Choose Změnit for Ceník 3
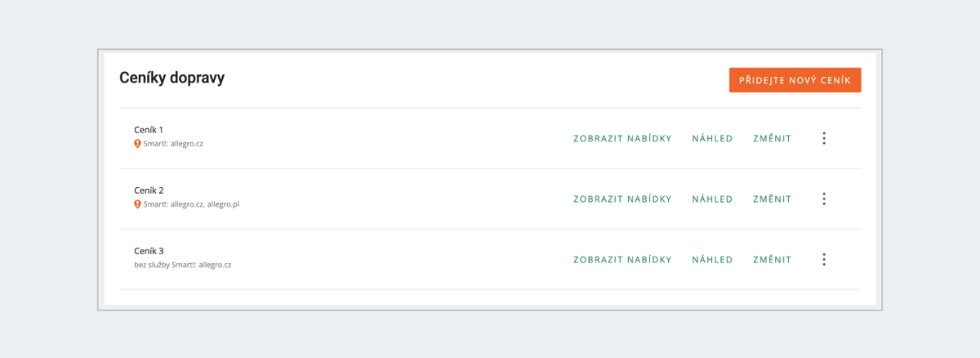This screenshot has width=980, height=358. point(772,259)
